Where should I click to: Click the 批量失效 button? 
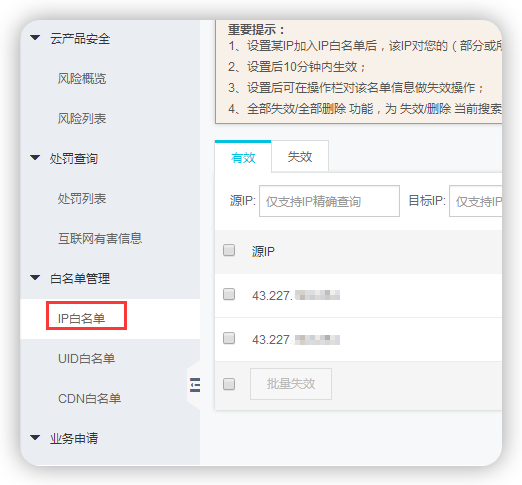click(x=291, y=384)
